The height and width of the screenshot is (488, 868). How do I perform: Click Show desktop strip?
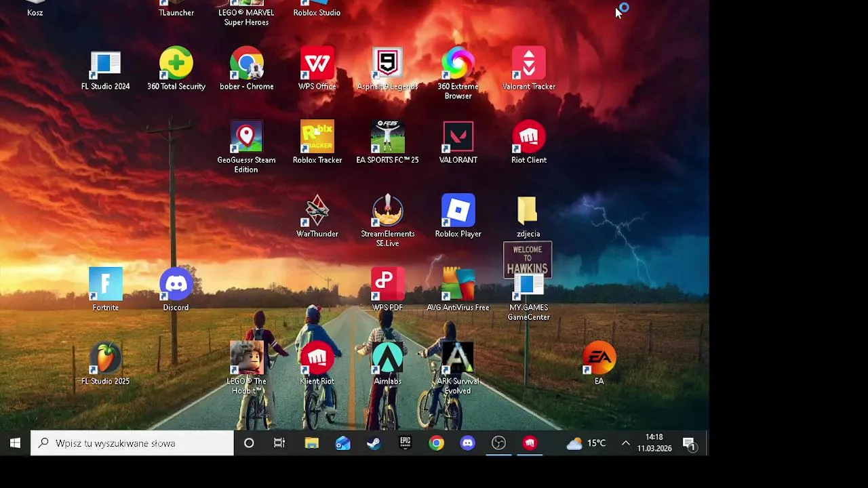point(707,443)
